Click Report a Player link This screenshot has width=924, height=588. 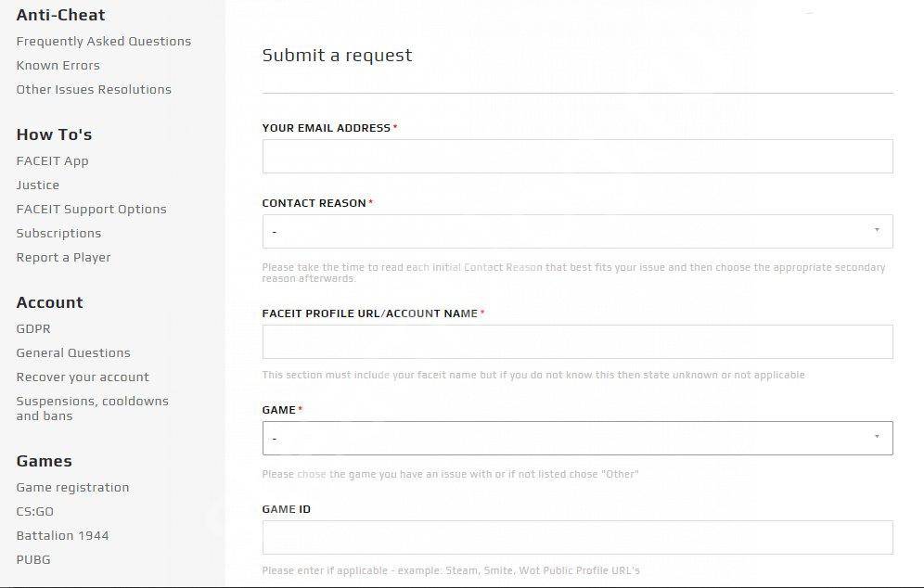(63, 258)
